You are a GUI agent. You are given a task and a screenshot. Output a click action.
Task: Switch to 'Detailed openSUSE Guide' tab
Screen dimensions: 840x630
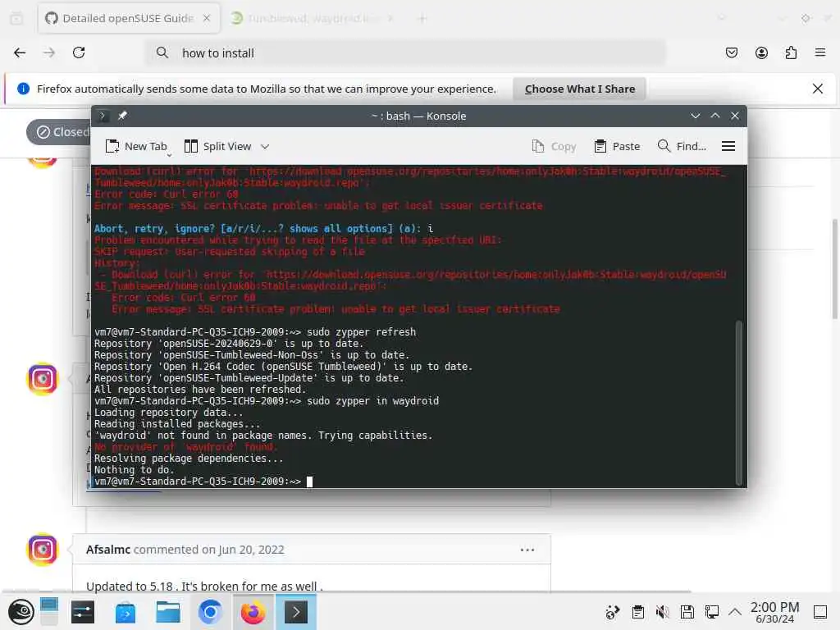(129, 18)
